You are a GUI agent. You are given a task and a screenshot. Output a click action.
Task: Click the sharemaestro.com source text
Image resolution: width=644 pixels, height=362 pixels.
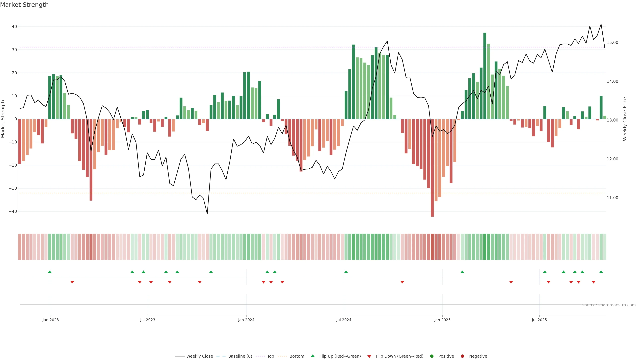[609, 305]
